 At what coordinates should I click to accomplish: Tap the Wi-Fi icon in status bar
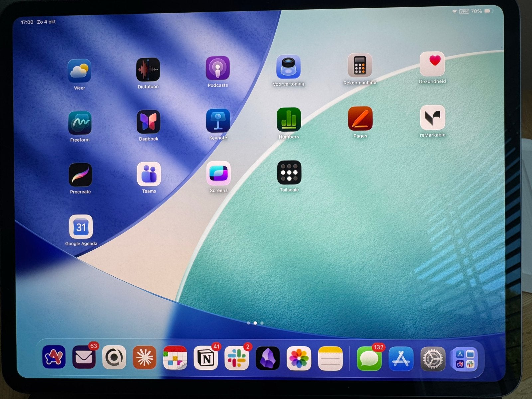(454, 12)
